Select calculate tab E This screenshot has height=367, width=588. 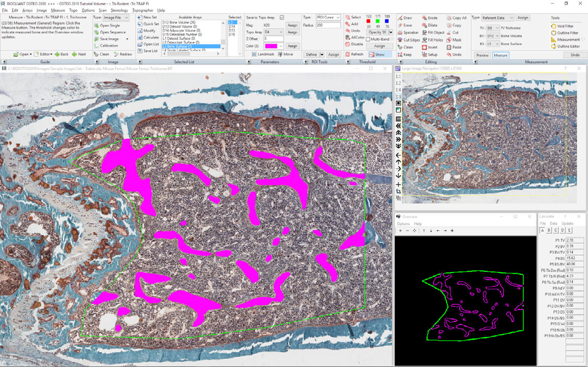pyautogui.click(x=569, y=231)
